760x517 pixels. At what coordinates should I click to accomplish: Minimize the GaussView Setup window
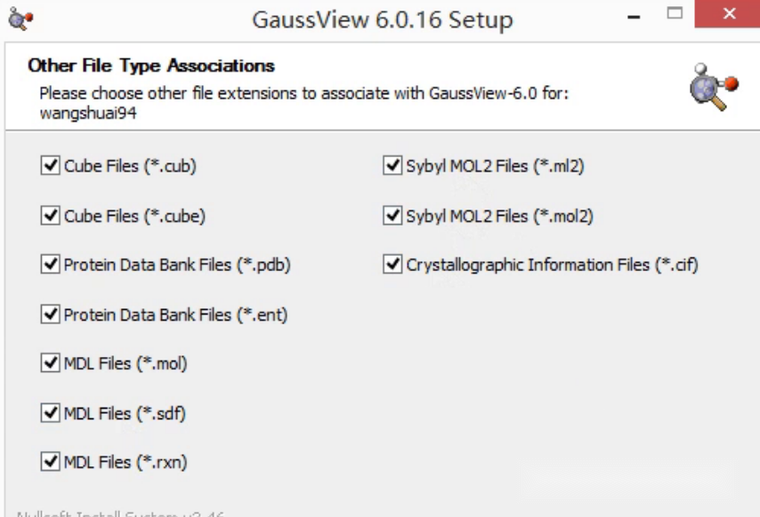633,17
